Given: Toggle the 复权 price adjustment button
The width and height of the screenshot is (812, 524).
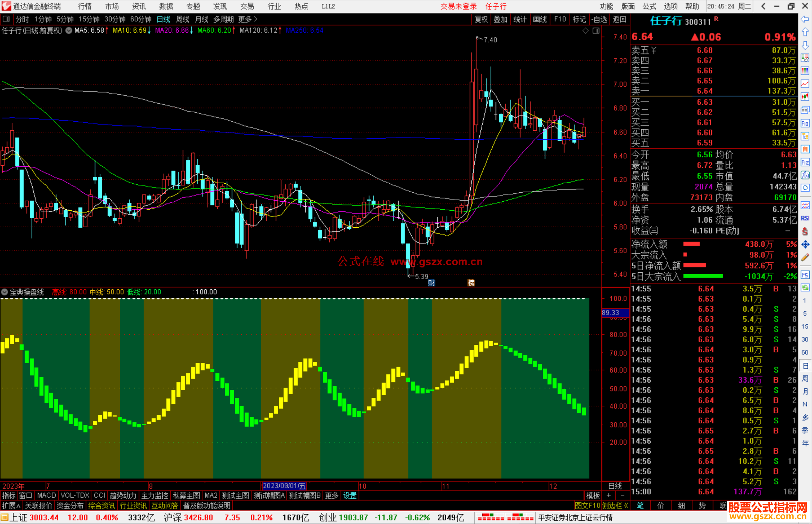Looking at the screenshot, I should [481, 19].
